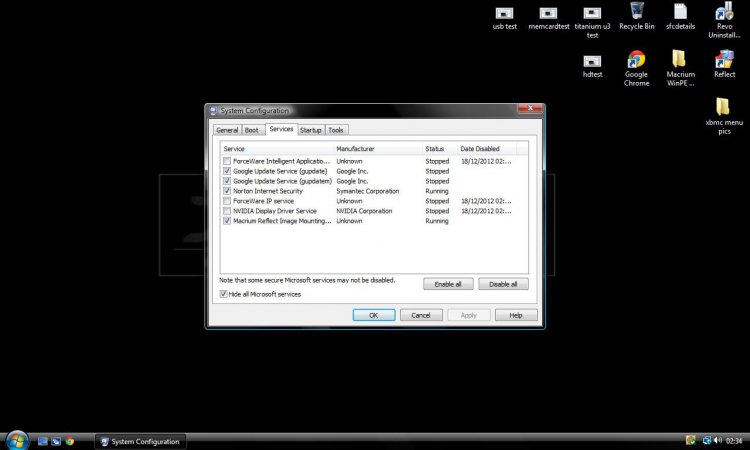Toggle Hide all Microsoft services checkbox
Viewport: 750px width, 450px height.
223,294
